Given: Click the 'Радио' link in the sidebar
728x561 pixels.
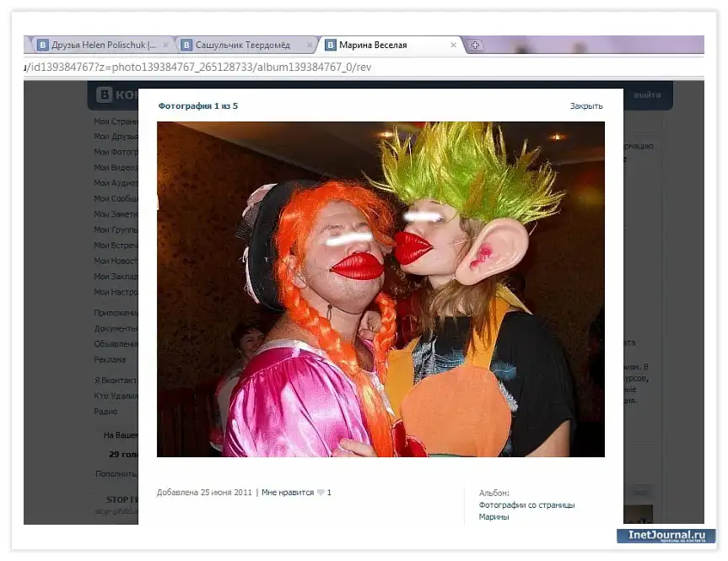Looking at the screenshot, I should [105, 412].
